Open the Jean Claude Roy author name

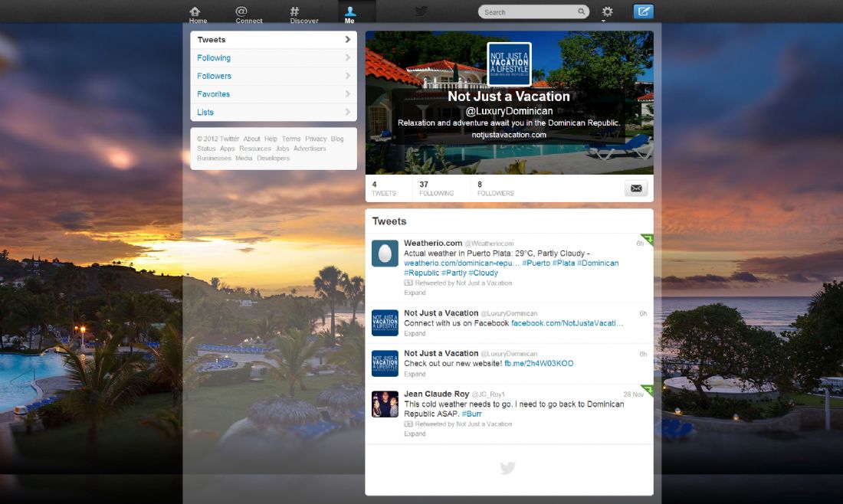[x=437, y=394]
